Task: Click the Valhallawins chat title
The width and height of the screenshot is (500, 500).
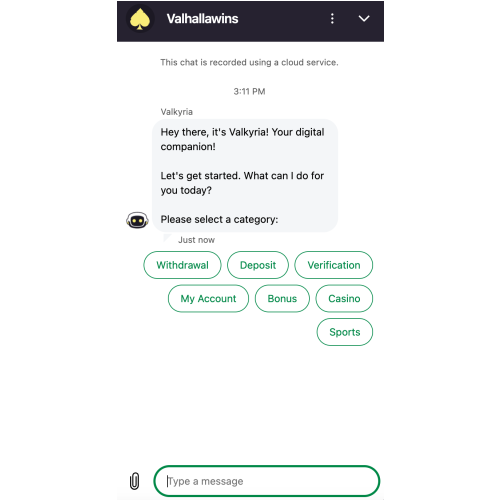Action: click(x=202, y=19)
